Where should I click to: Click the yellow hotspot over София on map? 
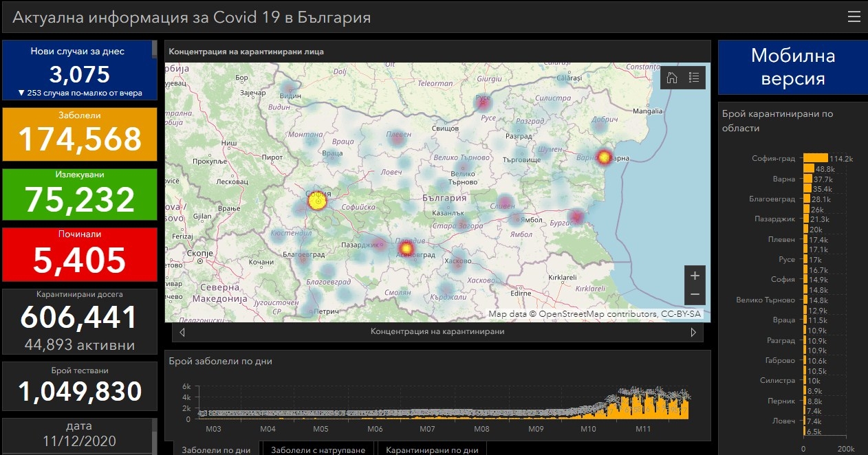[317, 201]
